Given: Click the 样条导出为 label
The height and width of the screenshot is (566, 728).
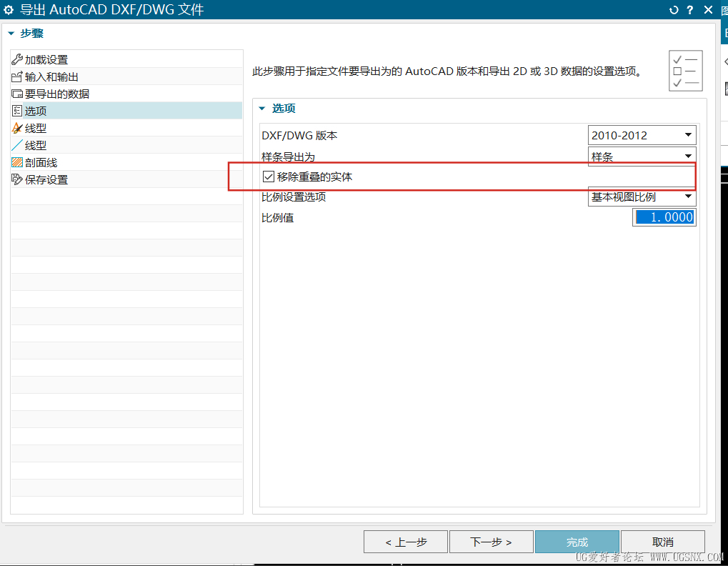Looking at the screenshot, I should click(x=289, y=157).
